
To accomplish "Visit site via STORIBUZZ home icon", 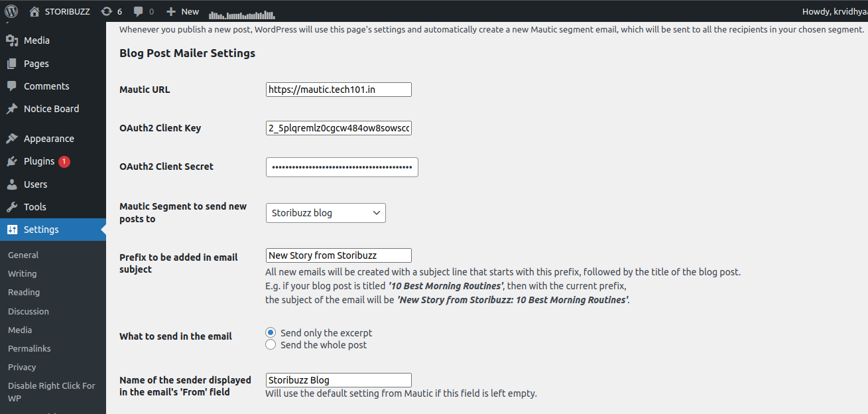I will (x=34, y=11).
